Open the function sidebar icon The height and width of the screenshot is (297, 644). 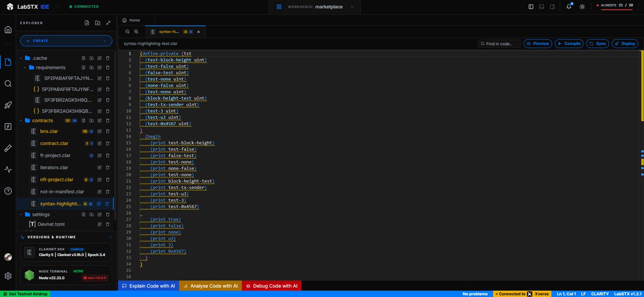8,127
